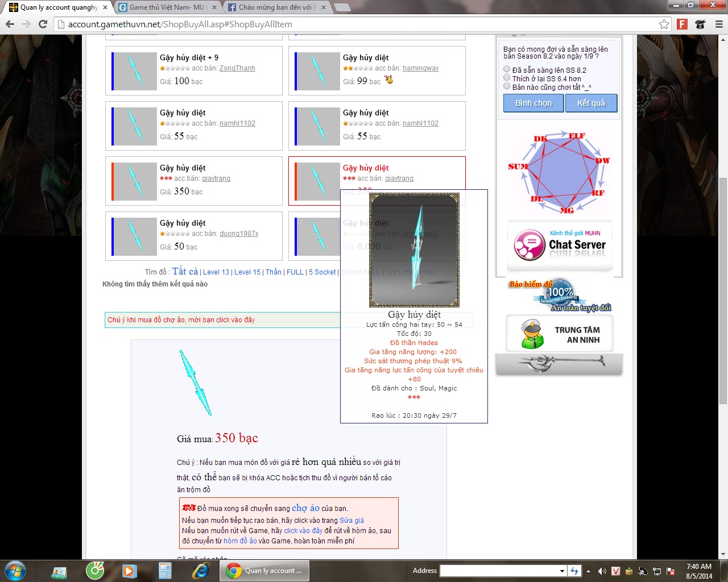
Task: Focus the taskbar Address input field
Action: 499,571
